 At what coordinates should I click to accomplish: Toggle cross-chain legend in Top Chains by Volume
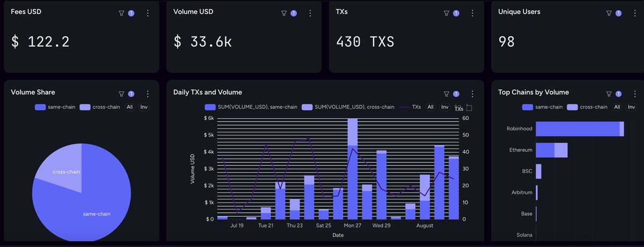tap(587, 107)
